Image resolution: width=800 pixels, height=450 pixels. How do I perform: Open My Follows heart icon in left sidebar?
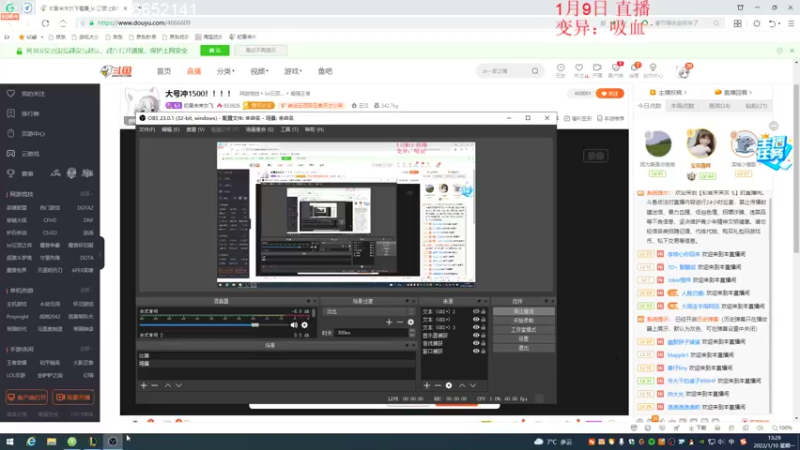click(11, 93)
